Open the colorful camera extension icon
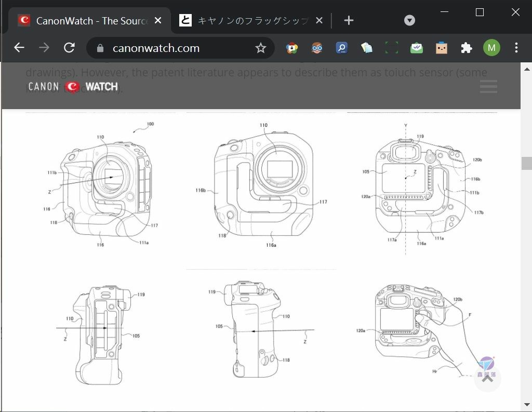The height and width of the screenshot is (412, 532). click(x=292, y=48)
